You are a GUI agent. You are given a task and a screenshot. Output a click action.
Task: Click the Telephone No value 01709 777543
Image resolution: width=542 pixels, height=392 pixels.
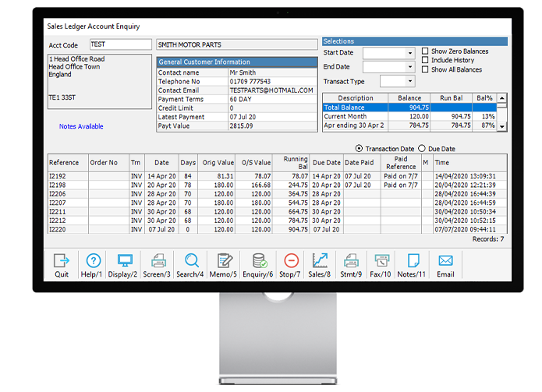(273, 82)
